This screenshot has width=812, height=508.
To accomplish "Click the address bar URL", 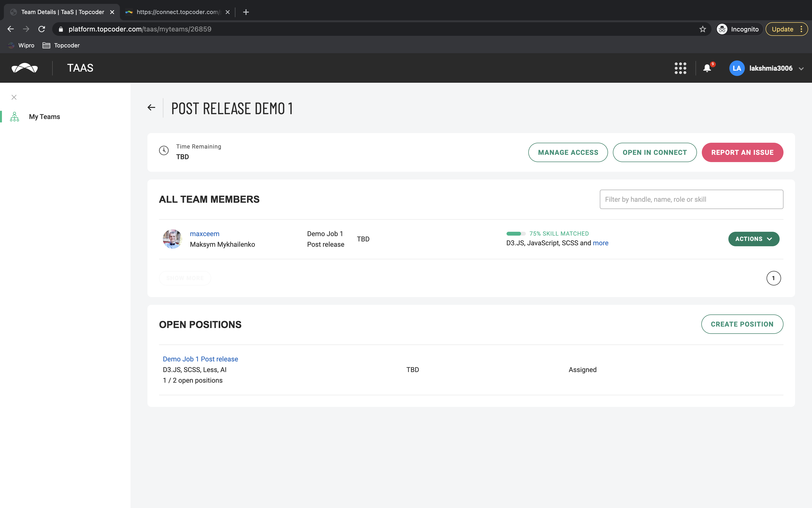I will [x=140, y=29].
